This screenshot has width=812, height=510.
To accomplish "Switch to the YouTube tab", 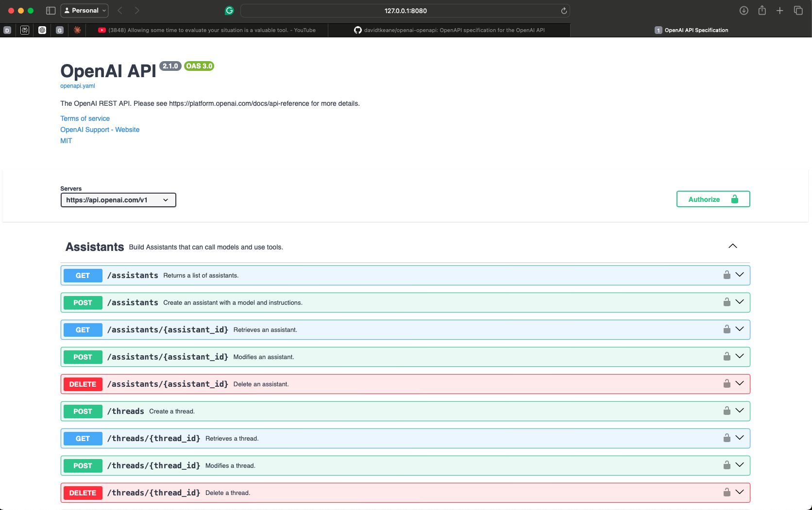I will click(x=207, y=30).
